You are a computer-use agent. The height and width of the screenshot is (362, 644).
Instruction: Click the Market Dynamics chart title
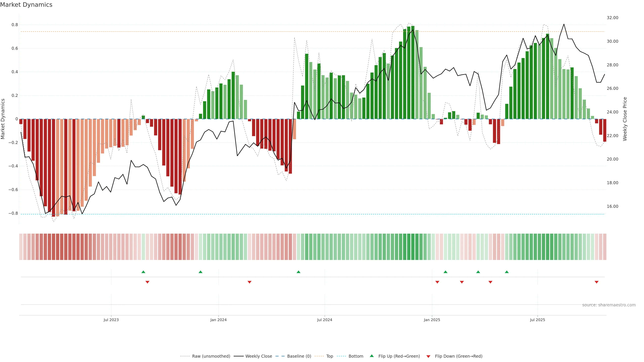(x=26, y=5)
